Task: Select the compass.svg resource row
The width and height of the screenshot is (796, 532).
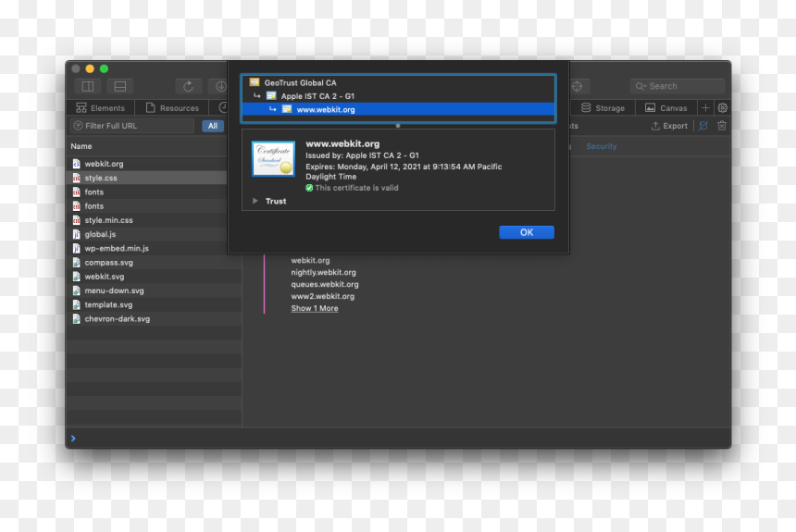Action: (x=154, y=263)
